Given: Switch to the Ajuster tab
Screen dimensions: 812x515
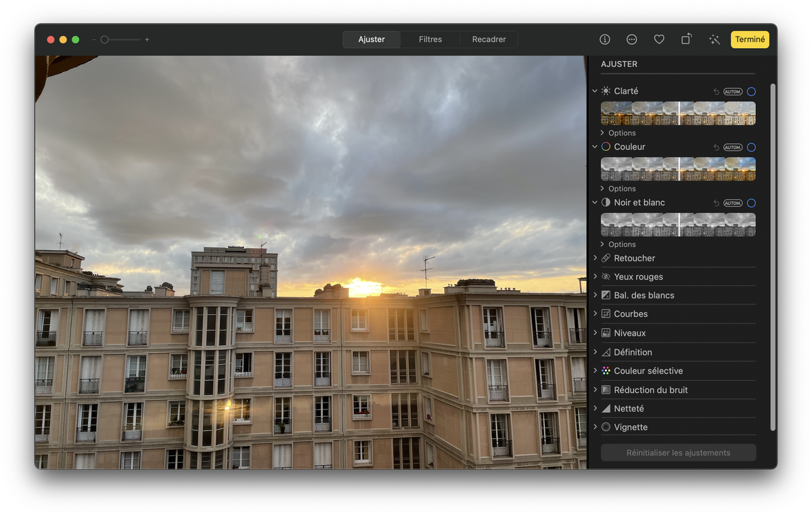Looking at the screenshot, I should pyautogui.click(x=371, y=39).
